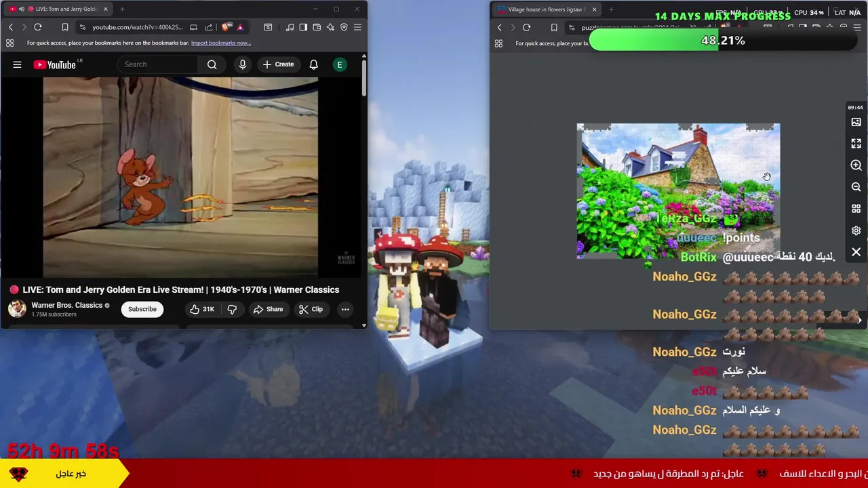Open browser main menu in puzzle window
The height and width of the screenshot is (488, 868).
pyautogui.click(x=857, y=28)
